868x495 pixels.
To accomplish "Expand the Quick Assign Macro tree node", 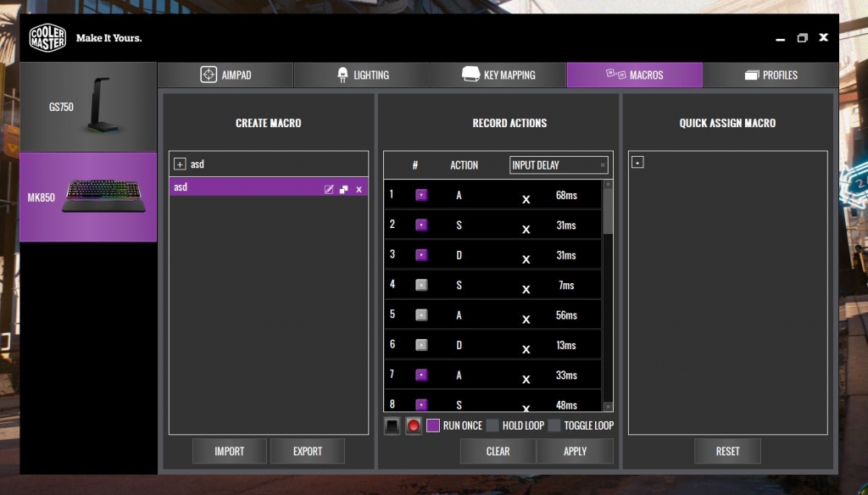I will 637,163.
